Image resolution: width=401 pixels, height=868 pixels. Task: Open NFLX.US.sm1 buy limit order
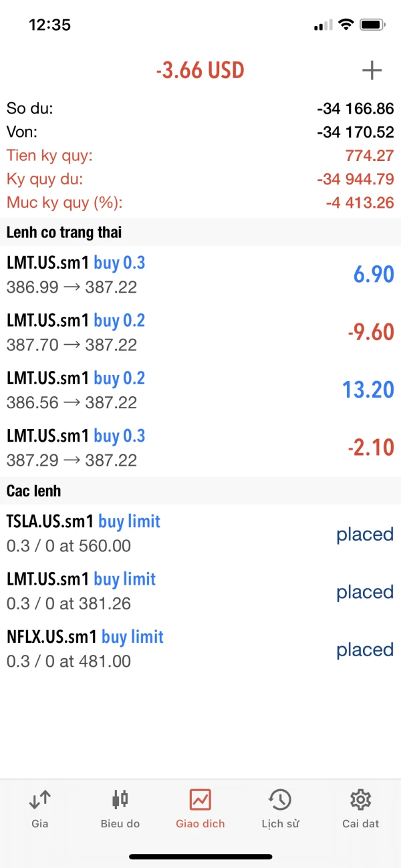tap(200, 648)
